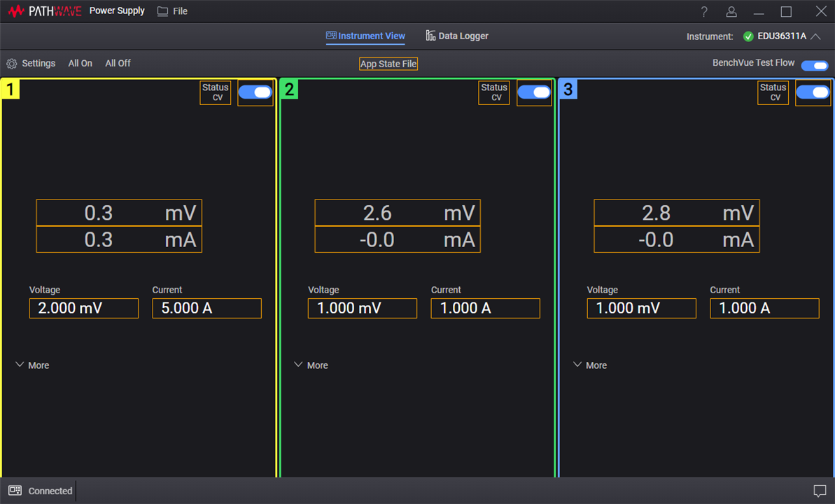Click the connection status icon beside Connected

coord(15,490)
